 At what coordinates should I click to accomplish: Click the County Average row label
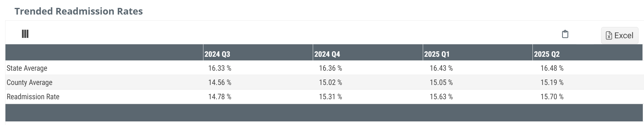point(30,83)
